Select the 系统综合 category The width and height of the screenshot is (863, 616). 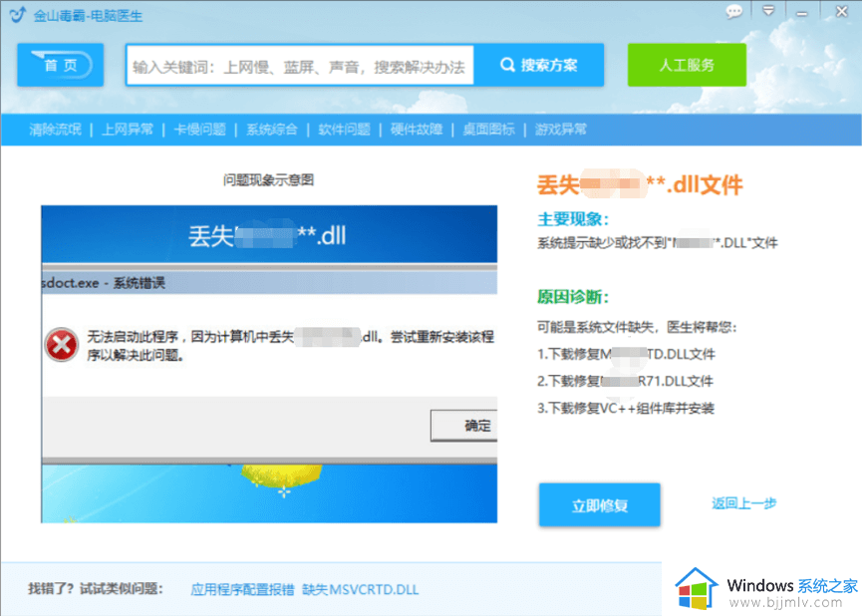272,130
